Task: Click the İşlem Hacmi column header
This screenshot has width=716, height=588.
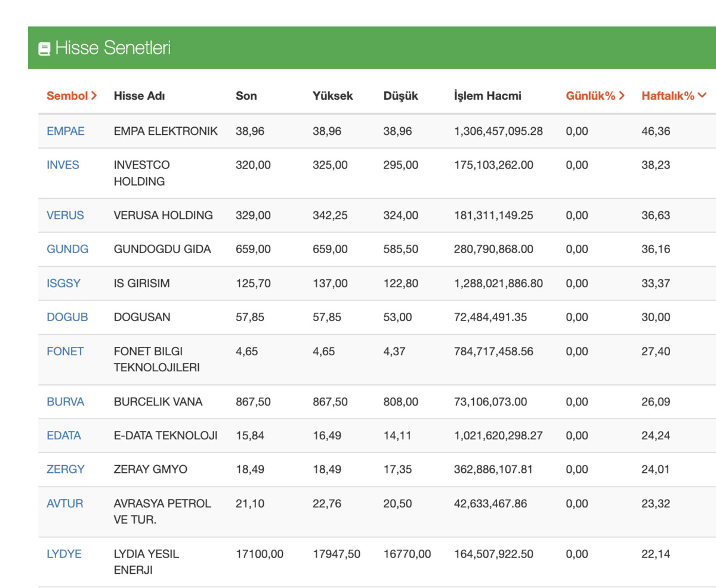Action: [x=487, y=96]
